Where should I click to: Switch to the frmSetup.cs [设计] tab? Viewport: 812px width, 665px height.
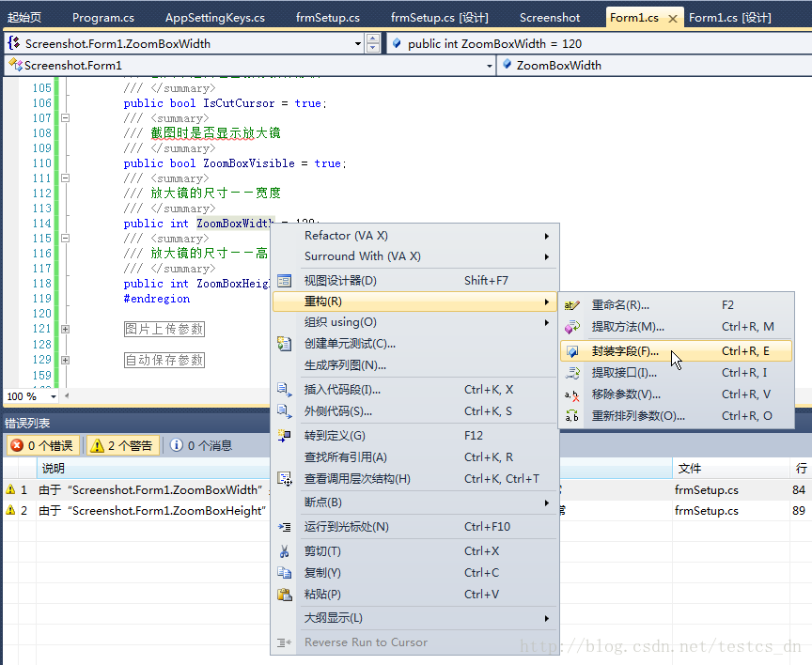tap(440, 18)
